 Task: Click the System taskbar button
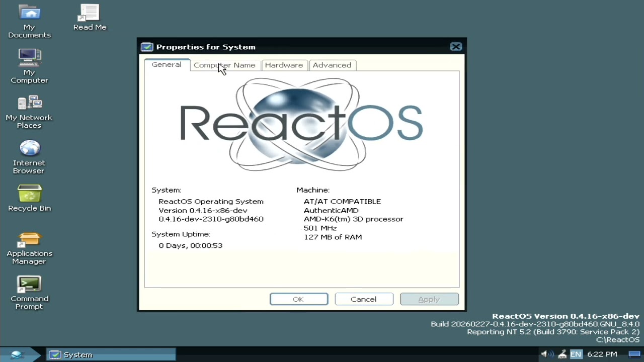(x=111, y=354)
